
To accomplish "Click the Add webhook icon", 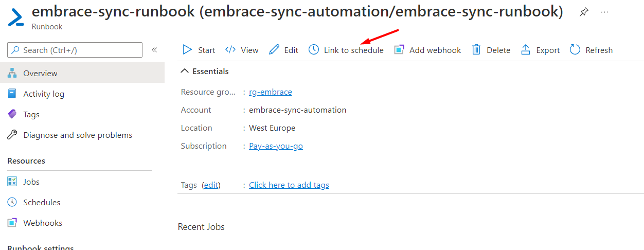I will (399, 50).
